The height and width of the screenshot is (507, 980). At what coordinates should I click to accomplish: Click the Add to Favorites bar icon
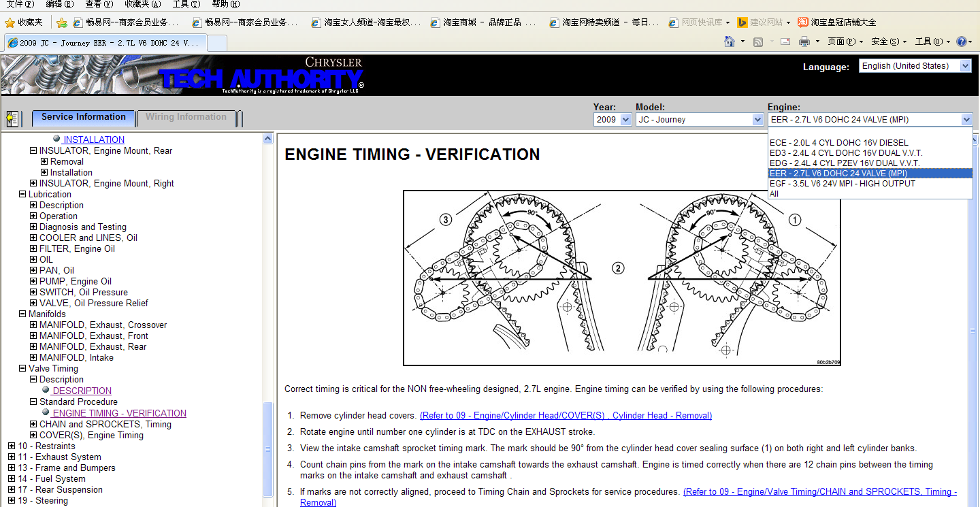62,22
